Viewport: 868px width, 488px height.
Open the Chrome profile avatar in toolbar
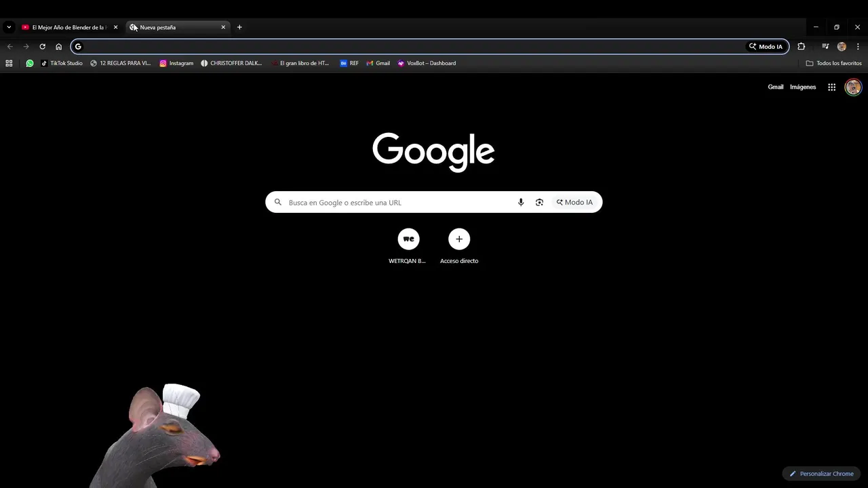[842, 47]
